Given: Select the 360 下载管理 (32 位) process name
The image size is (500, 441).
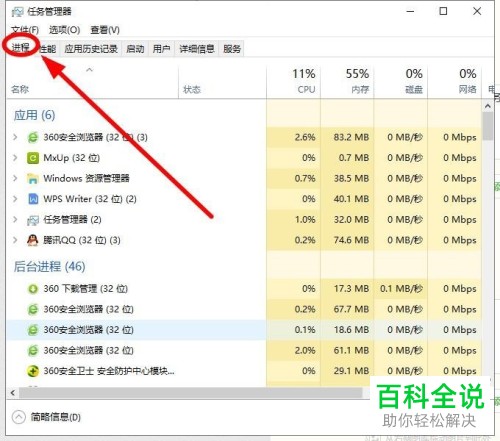Looking at the screenshot, I should (86, 289).
